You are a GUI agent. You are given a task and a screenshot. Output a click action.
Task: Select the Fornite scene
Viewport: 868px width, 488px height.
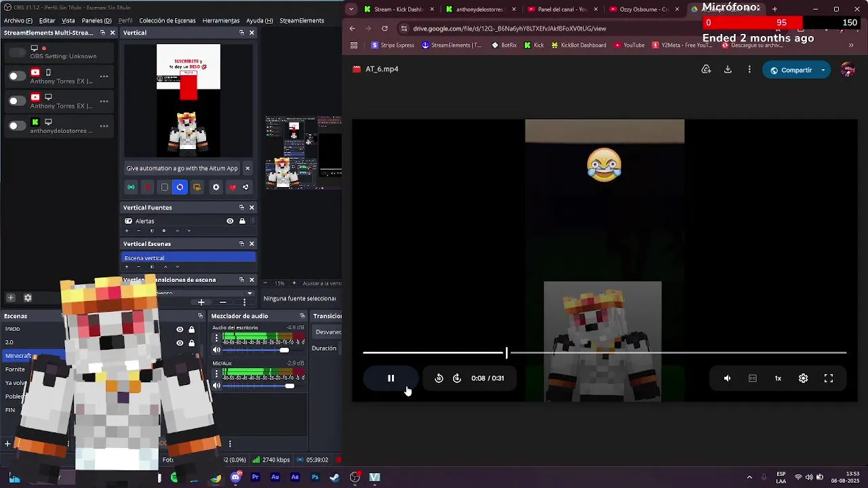(x=15, y=369)
